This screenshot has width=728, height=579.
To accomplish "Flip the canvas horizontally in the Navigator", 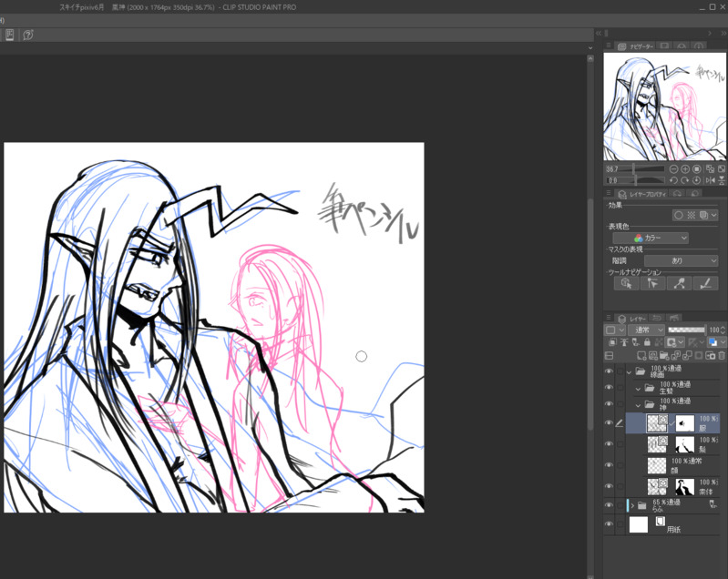I will pyautogui.click(x=710, y=180).
